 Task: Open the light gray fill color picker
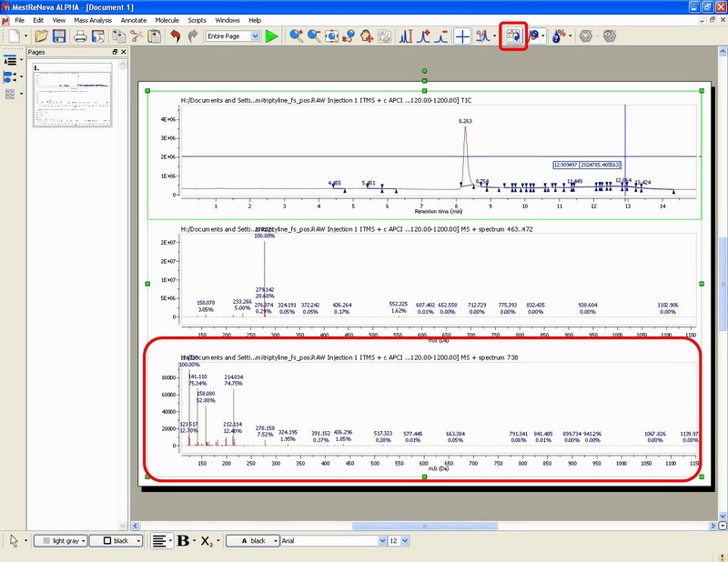point(61,541)
